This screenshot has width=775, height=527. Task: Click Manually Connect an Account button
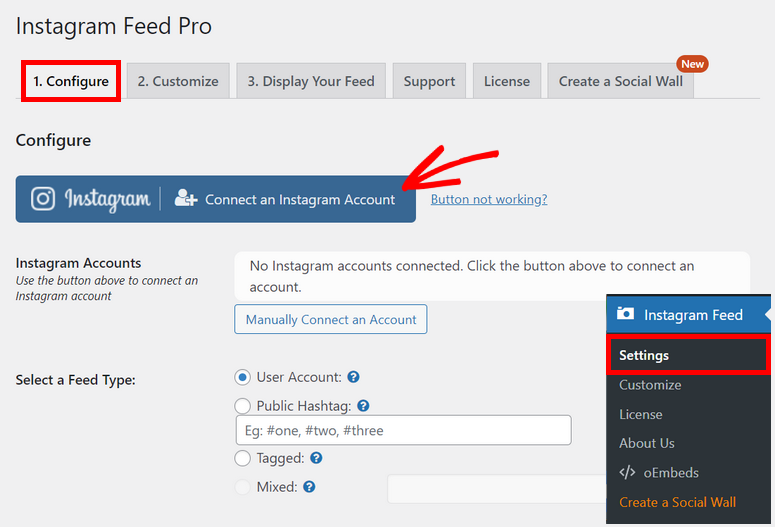(331, 319)
